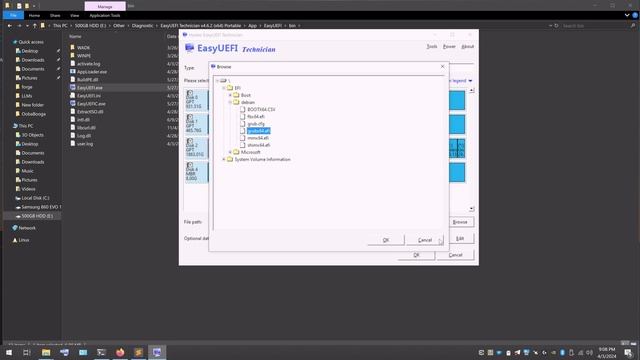Close the Browse dialog with X
The width and height of the screenshot is (640, 360).
[442, 66]
